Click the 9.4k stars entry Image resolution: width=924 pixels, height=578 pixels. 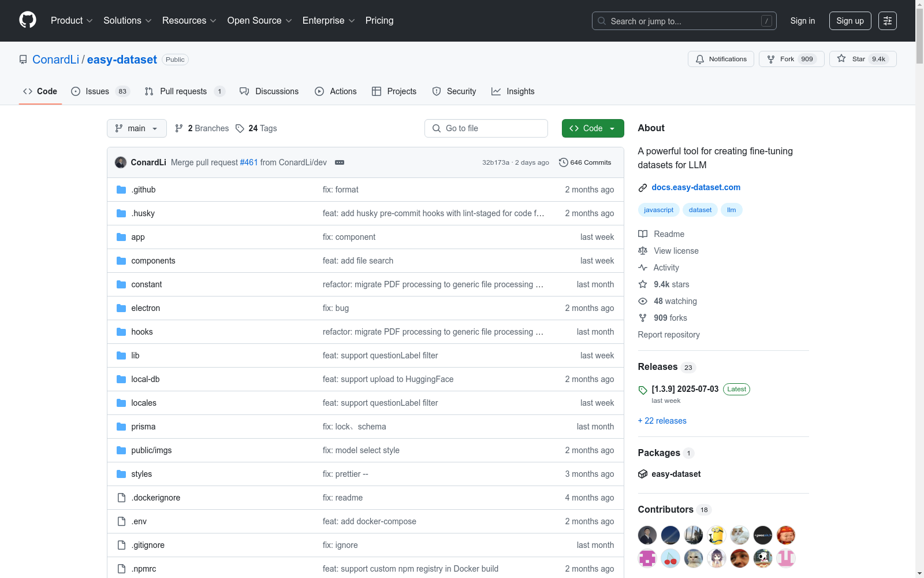664,284
